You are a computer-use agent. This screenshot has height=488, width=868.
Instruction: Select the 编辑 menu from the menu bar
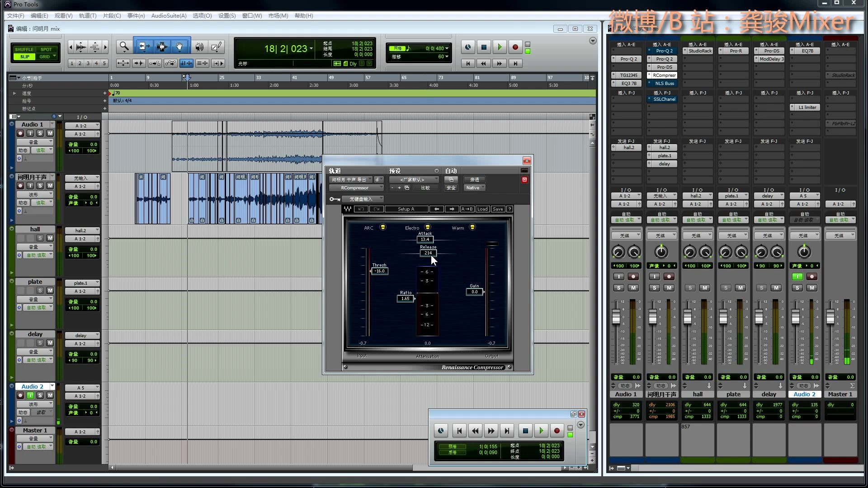pyautogui.click(x=39, y=15)
